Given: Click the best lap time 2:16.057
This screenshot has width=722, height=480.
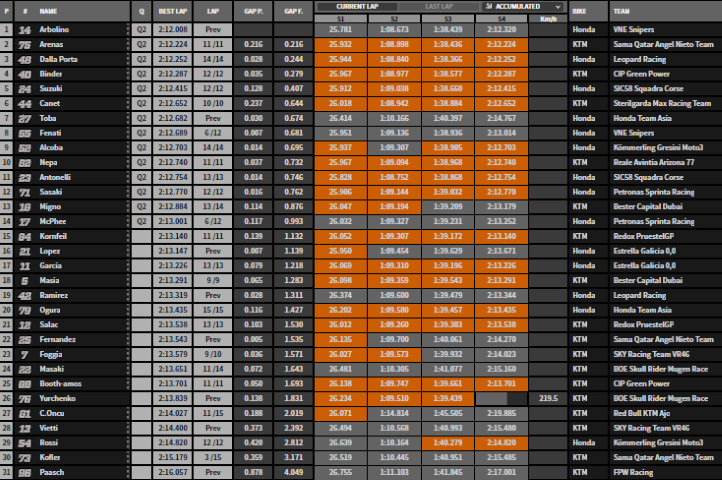Looking at the screenshot, I should (173, 472).
